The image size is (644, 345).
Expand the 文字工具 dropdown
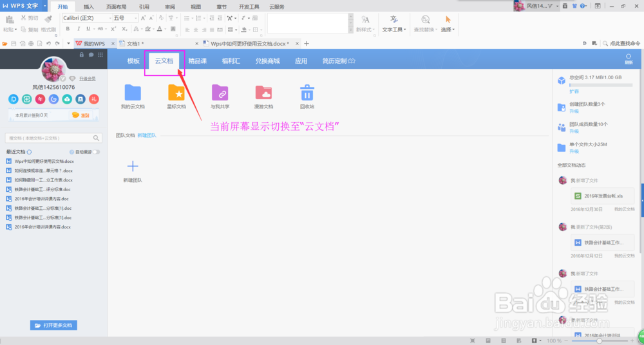404,30
